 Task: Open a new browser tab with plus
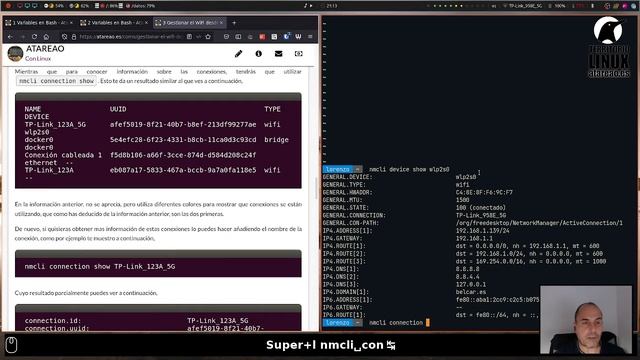[234, 23]
